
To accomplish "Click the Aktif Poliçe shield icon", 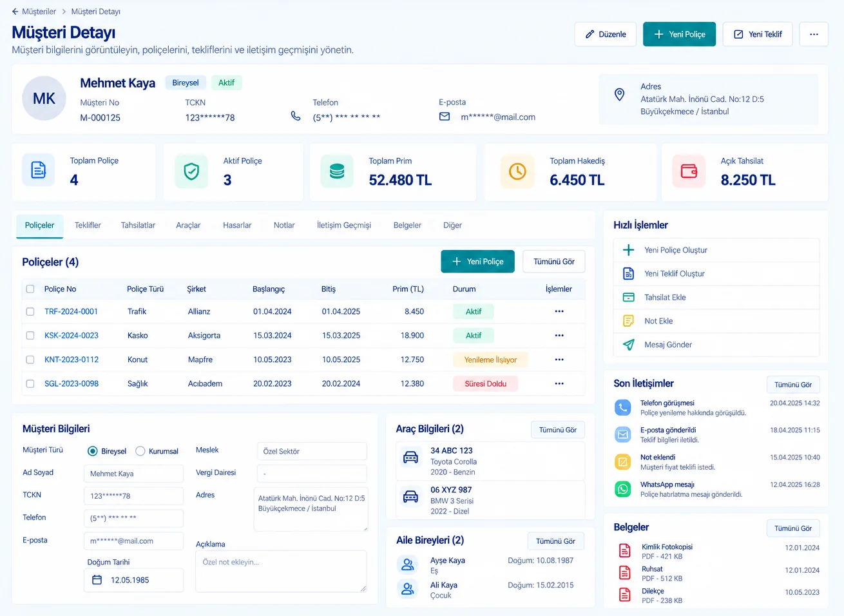I will click(191, 171).
